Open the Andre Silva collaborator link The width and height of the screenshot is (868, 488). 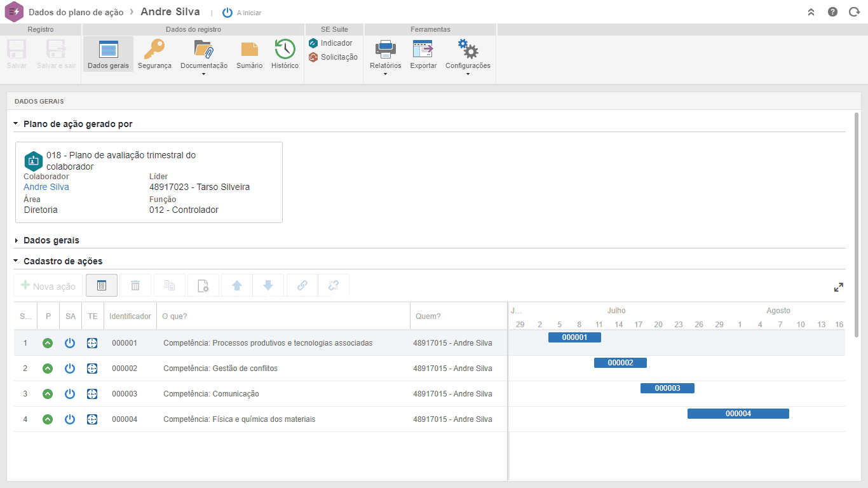tap(46, 187)
